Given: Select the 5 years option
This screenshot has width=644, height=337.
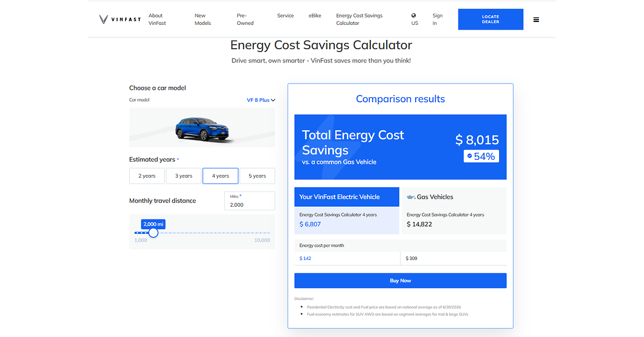Looking at the screenshot, I should pos(257,175).
